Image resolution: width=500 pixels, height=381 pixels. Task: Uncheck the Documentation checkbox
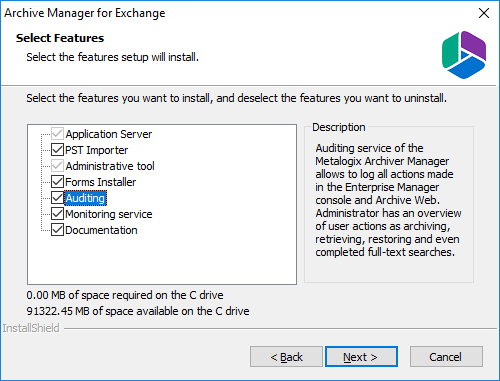click(57, 230)
